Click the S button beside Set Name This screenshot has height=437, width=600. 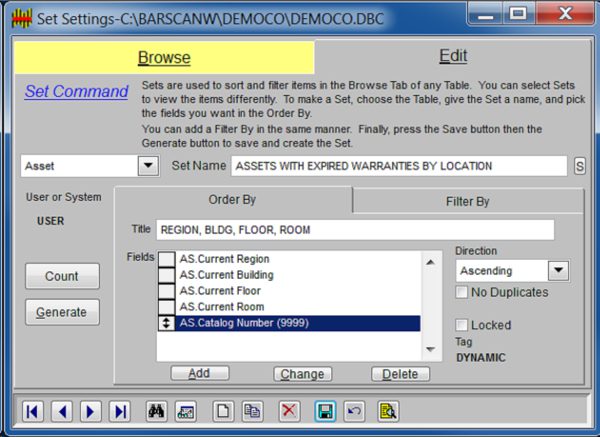(579, 166)
